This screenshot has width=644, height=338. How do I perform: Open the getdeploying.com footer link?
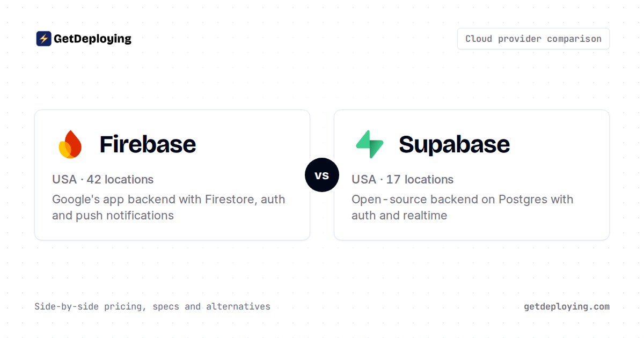coord(567,307)
